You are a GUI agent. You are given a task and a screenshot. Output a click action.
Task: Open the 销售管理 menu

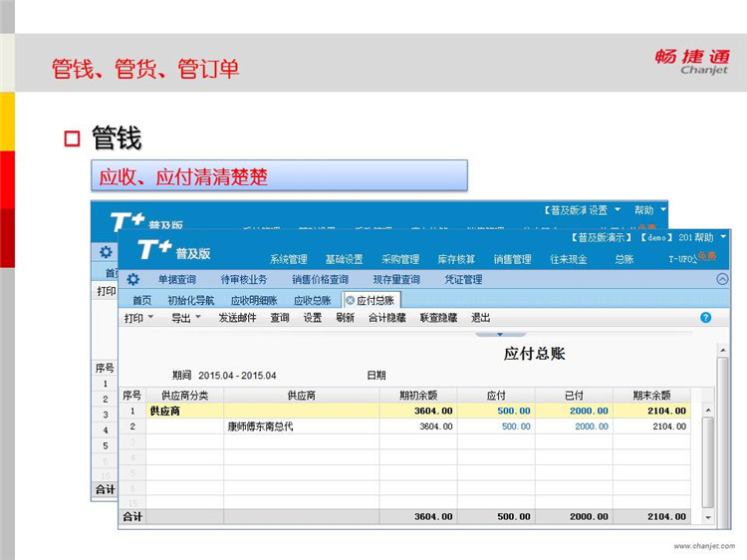click(513, 259)
